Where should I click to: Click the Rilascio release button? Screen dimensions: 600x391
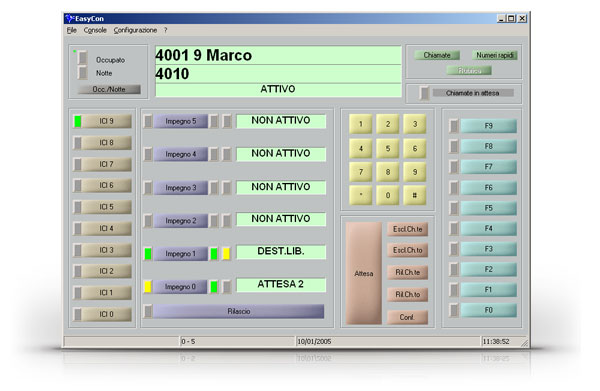point(238,311)
